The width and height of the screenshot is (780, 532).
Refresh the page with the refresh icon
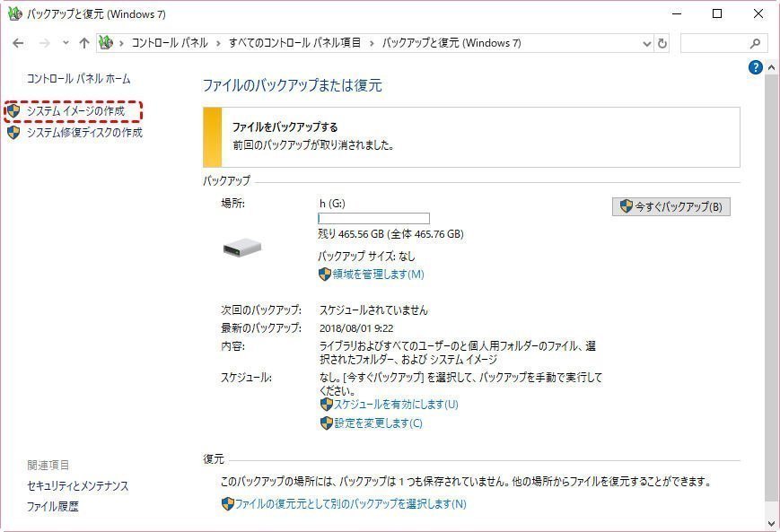pyautogui.click(x=662, y=44)
